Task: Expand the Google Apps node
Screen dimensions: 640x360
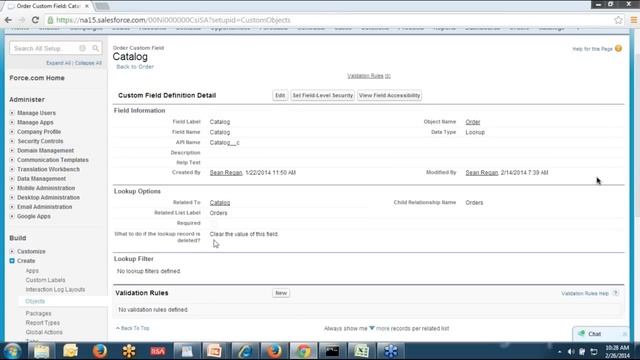Action: click(12, 216)
